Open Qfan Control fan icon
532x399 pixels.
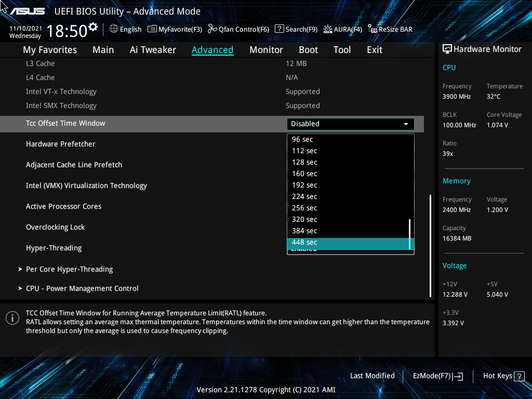click(x=212, y=29)
